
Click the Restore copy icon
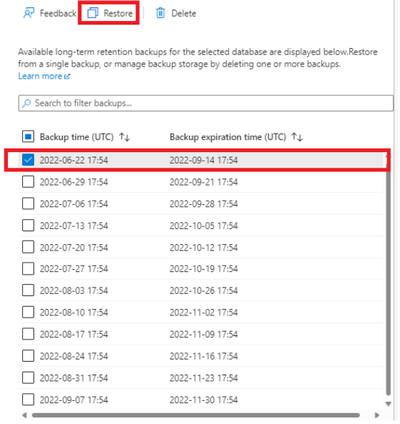pyautogui.click(x=93, y=13)
